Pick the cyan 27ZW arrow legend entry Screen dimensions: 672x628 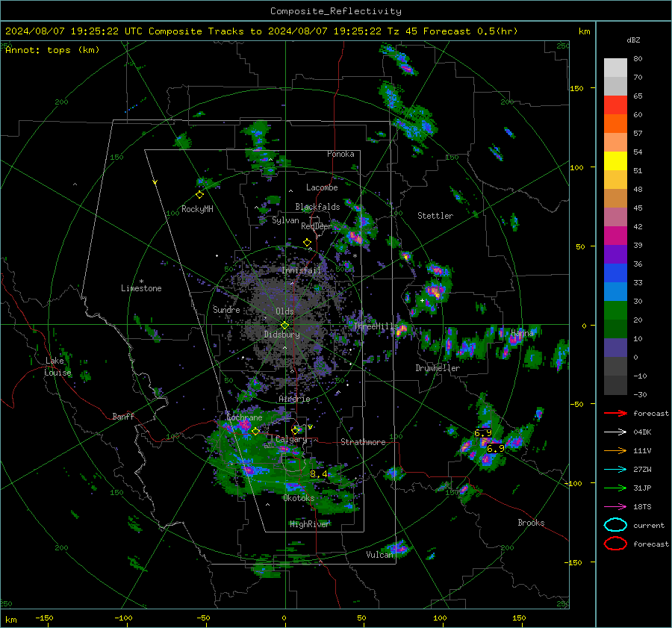(615, 470)
